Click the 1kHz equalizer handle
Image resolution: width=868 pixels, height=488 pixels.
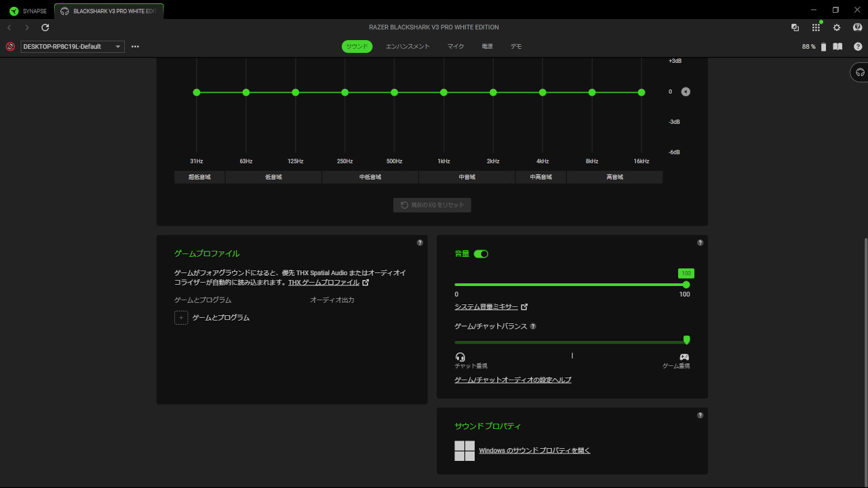pos(443,92)
